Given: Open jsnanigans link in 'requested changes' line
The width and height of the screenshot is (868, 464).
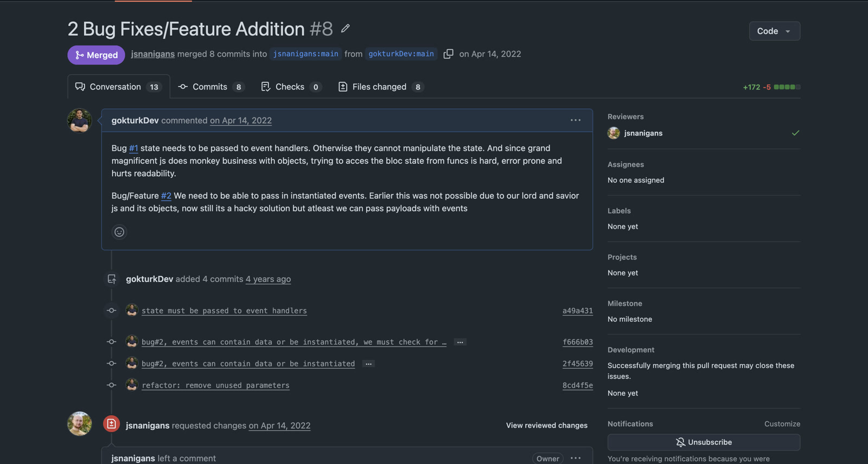Looking at the screenshot, I should tap(148, 426).
